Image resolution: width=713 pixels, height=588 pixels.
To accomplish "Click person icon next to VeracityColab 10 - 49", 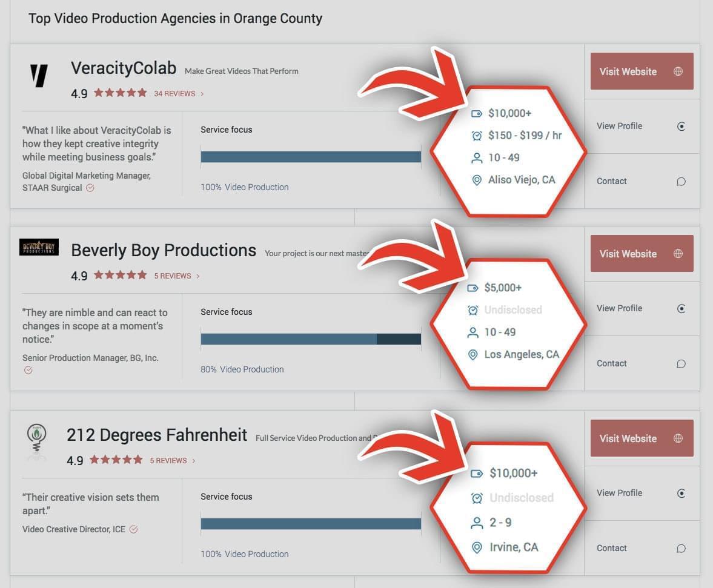I will tap(477, 158).
